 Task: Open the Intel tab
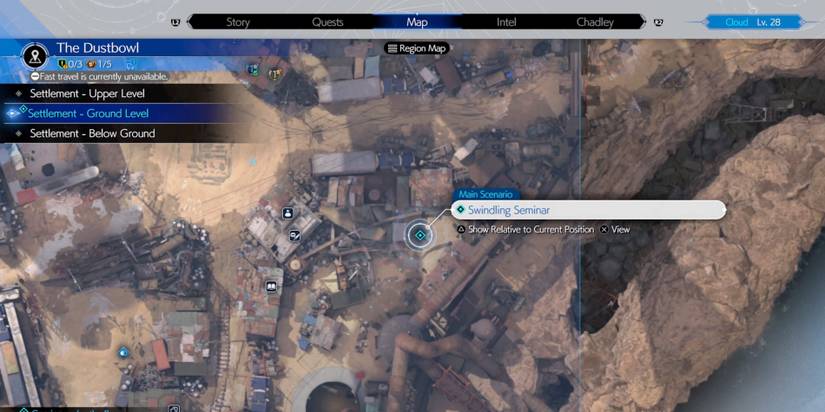point(506,22)
